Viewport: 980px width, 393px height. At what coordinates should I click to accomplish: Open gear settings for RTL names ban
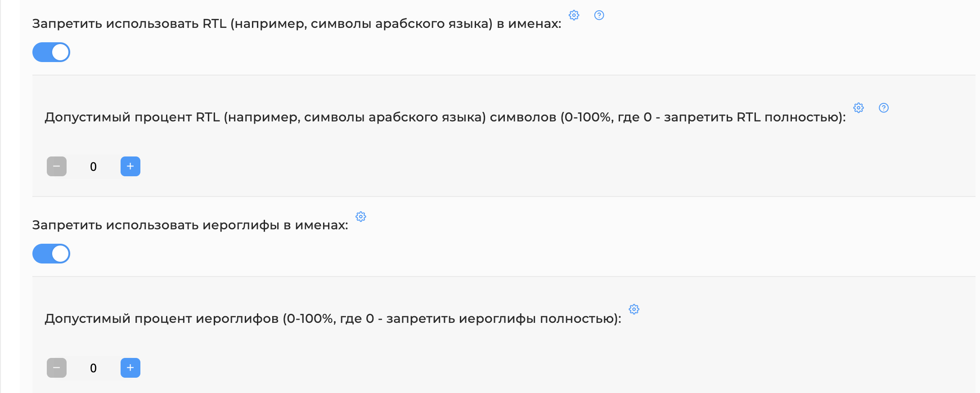[x=574, y=15]
